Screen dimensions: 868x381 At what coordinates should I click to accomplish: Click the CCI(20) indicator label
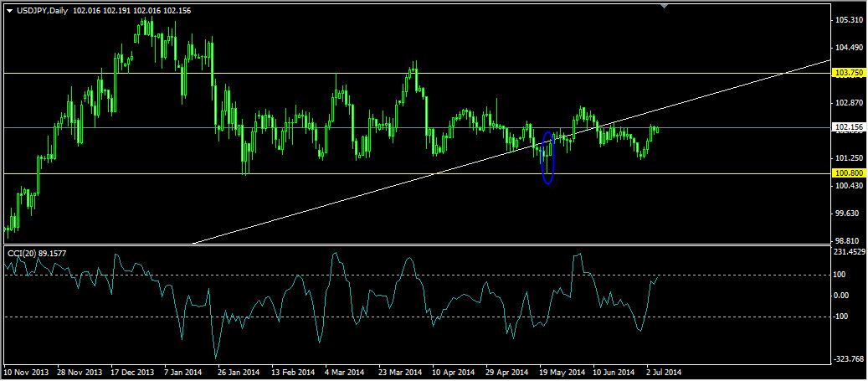42,252
